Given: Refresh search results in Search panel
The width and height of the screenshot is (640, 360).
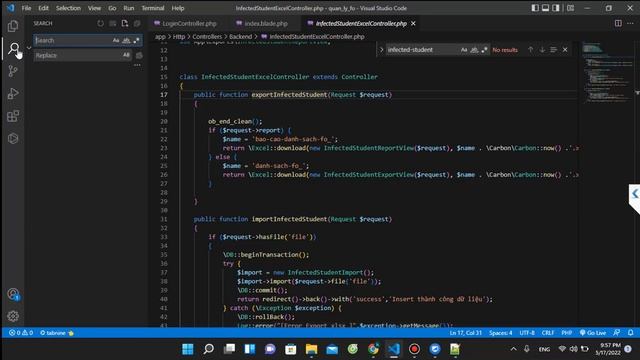Looking at the screenshot, I should point(100,24).
